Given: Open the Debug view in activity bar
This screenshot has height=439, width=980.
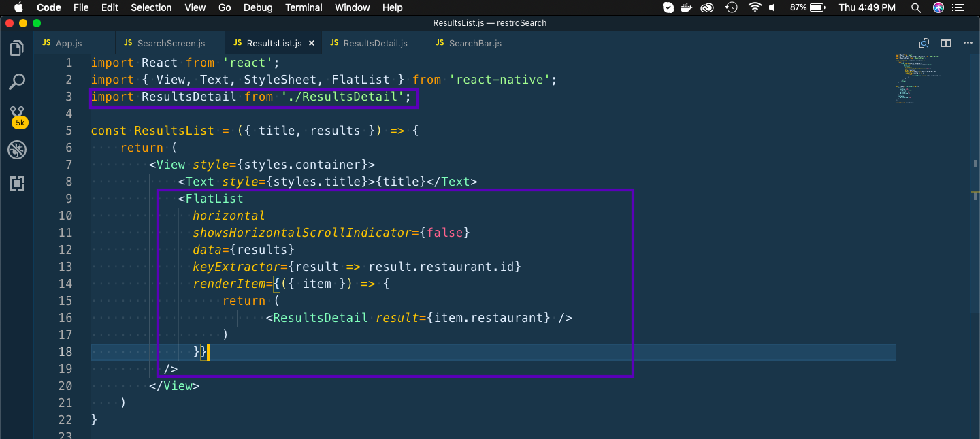Looking at the screenshot, I should coord(17,150).
